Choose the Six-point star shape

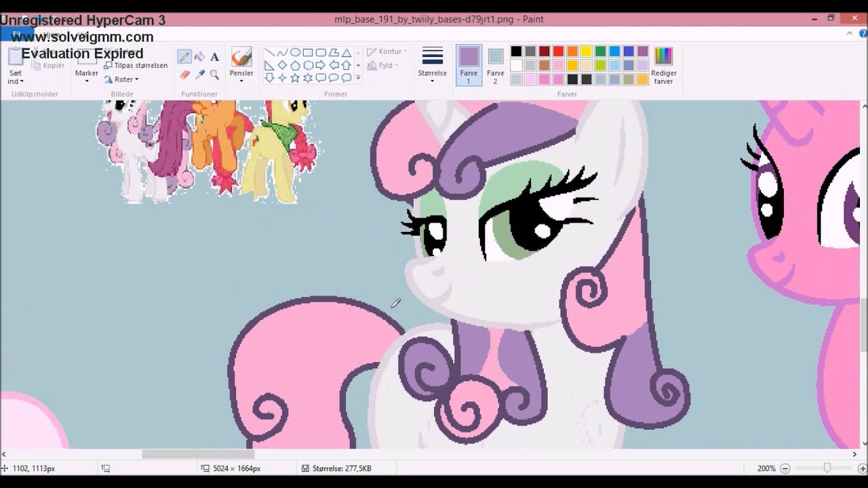click(308, 78)
